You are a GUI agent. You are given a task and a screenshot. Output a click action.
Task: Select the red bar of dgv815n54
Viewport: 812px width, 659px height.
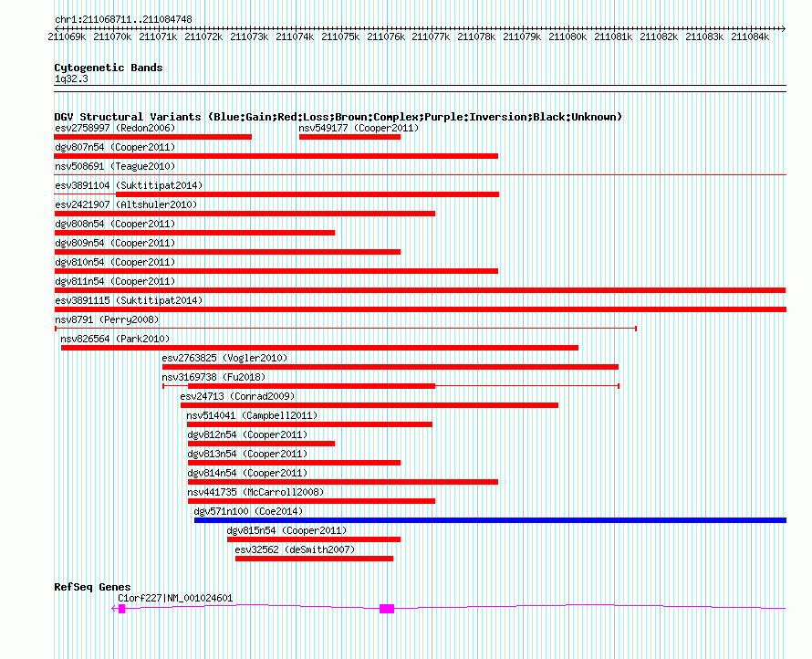point(314,539)
